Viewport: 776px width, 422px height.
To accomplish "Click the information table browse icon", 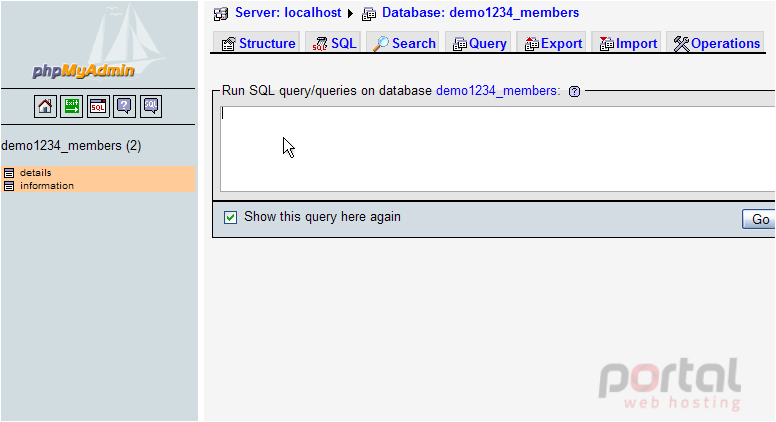I will click(x=9, y=186).
